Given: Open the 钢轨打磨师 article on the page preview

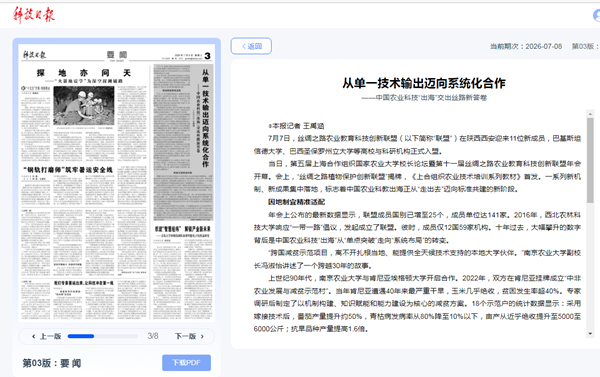Looking at the screenshot, I should (x=68, y=170).
